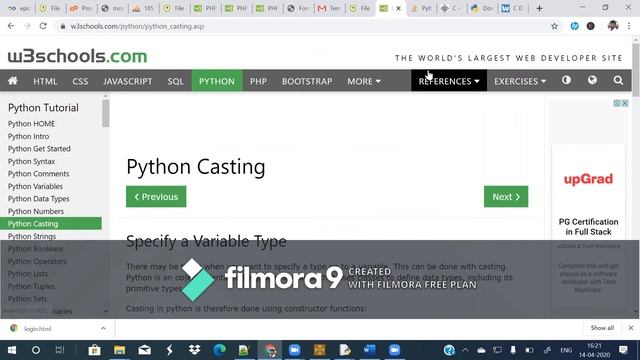The width and height of the screenshot is (640, 360).
Task: Open Python Numbers in sidebar
Action: click(x=36, y=211)
